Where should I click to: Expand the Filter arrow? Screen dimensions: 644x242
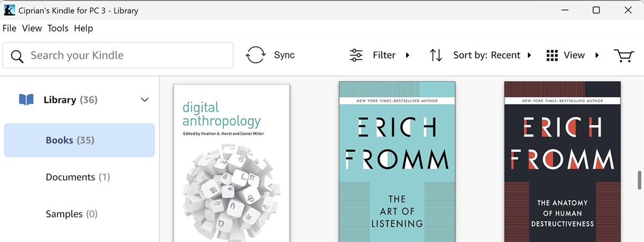coord(408,55)
